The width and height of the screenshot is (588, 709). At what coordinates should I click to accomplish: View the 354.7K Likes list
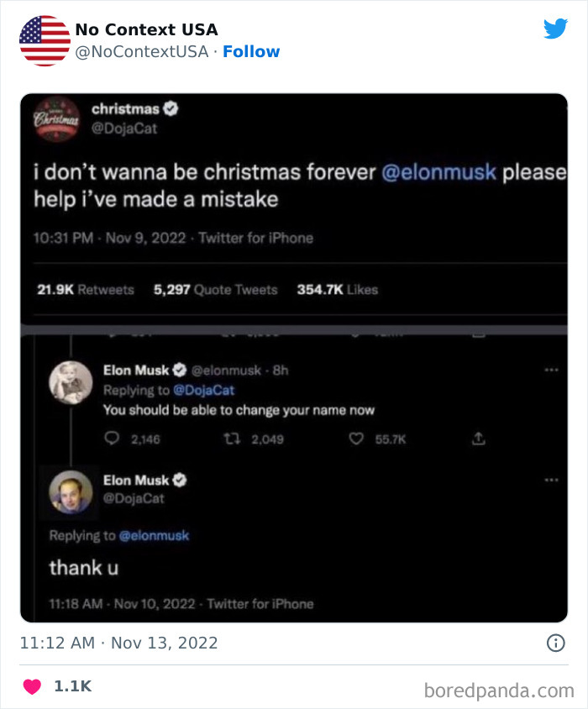338,289
